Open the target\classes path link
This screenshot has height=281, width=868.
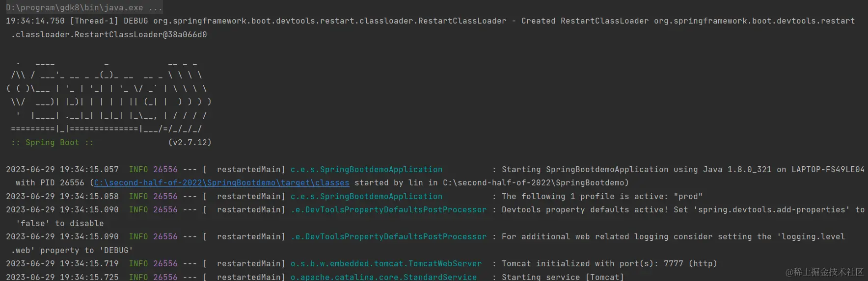click(221, 183)
